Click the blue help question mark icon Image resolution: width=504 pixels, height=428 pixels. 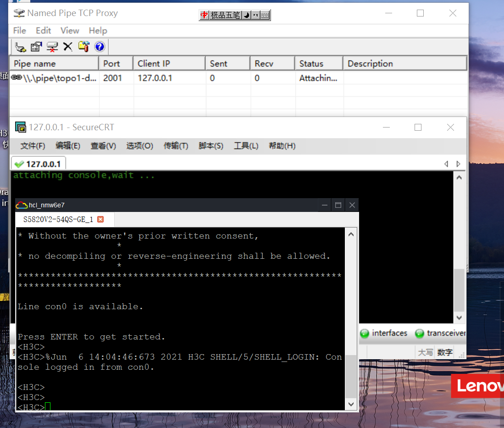(100, 47)
